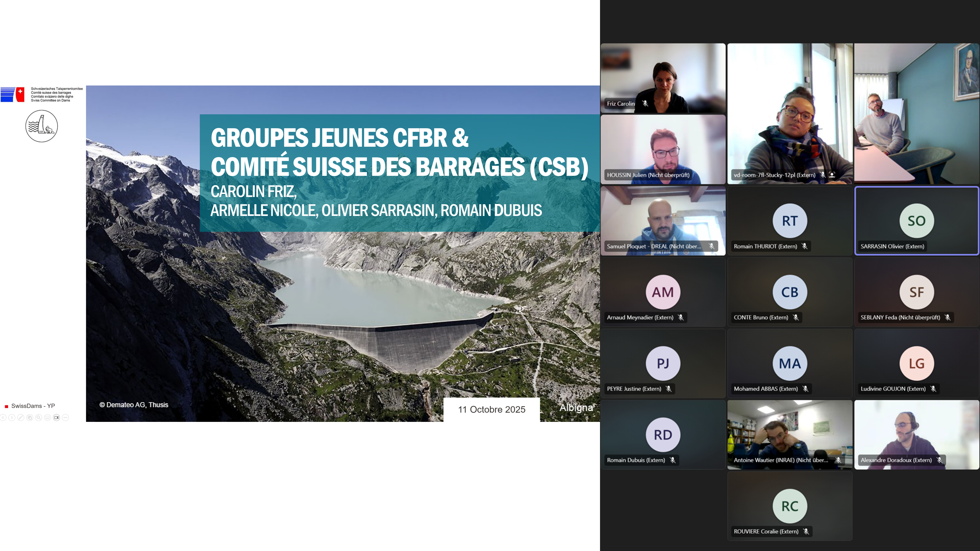The width and height of the screenshot is (980, 551).
Task: Open the see all slides icon
Action: click(30, 417)
